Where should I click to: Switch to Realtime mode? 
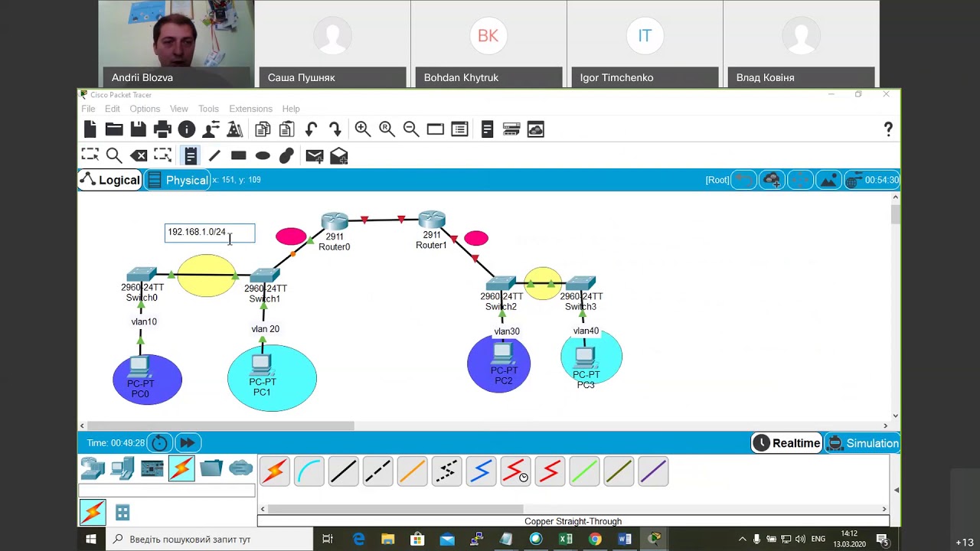[x=786, y=443]
